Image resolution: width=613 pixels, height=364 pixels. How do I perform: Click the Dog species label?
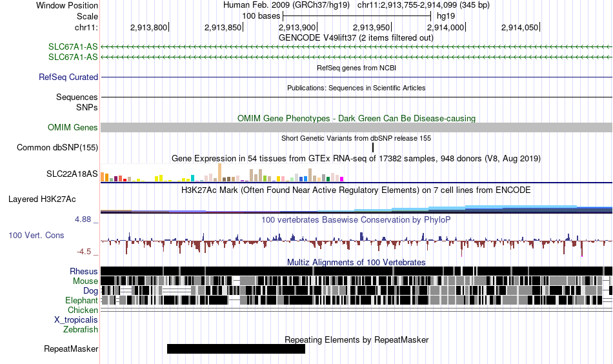tap(91, 291)
